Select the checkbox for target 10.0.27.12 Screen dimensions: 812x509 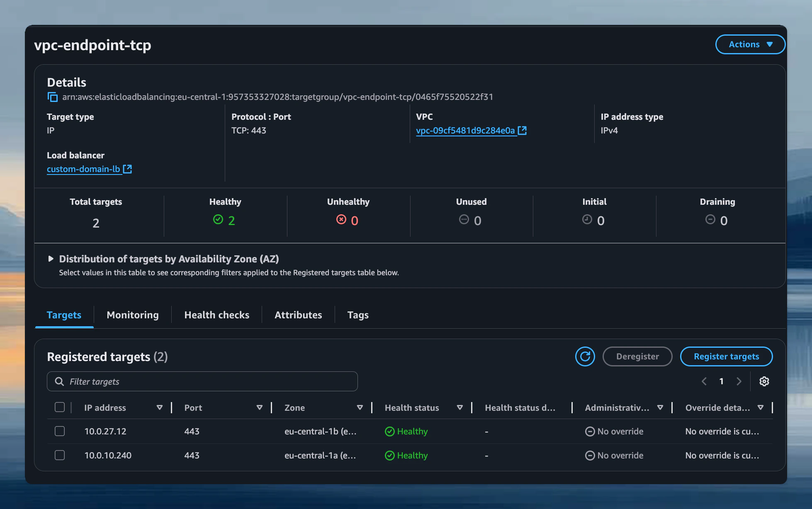60,431
